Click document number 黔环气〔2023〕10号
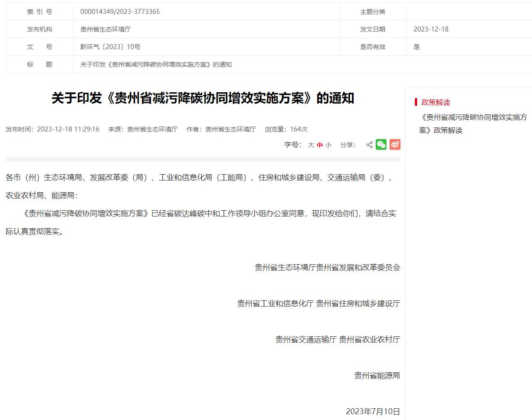532x420 pixels. pos(110,47)
